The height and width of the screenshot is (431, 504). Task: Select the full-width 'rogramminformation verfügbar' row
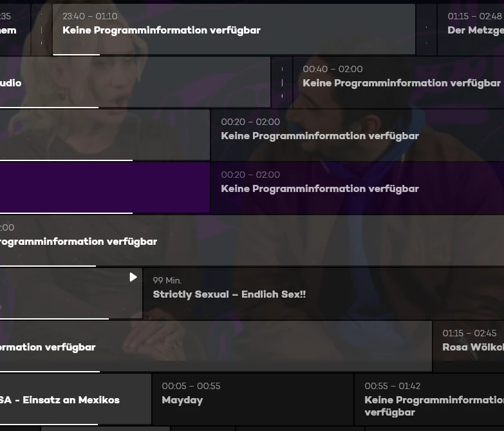tap(252, 240)
